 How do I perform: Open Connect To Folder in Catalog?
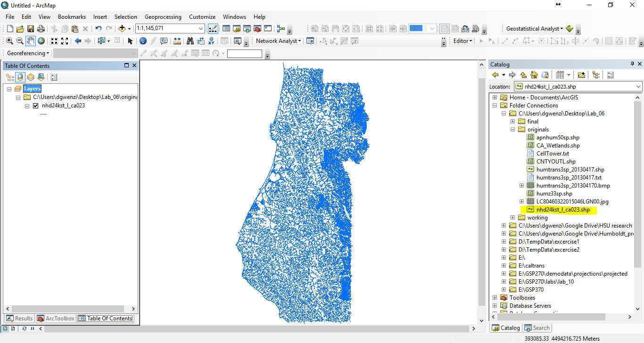click(x=581, y=75)
